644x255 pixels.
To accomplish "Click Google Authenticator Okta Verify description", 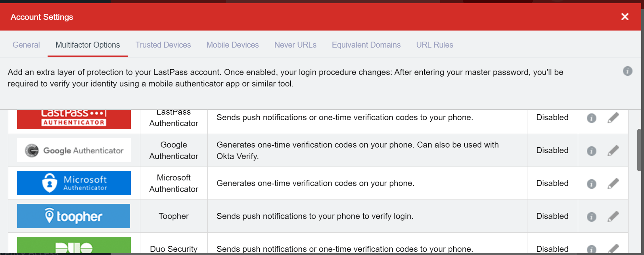I will click(358, 150).
